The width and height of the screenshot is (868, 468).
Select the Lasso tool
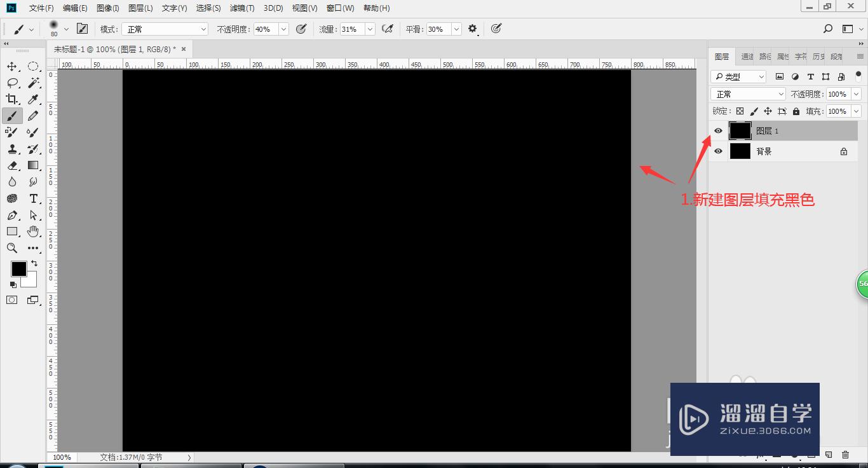[x=12, y=83]
